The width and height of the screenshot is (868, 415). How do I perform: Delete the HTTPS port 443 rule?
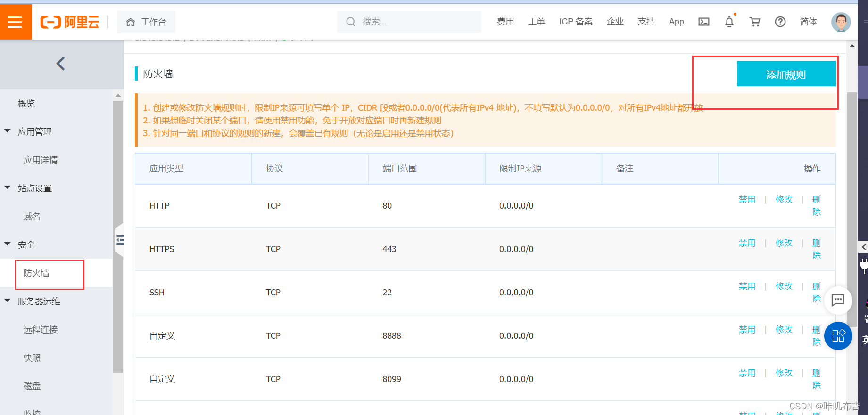coord(817,249)
